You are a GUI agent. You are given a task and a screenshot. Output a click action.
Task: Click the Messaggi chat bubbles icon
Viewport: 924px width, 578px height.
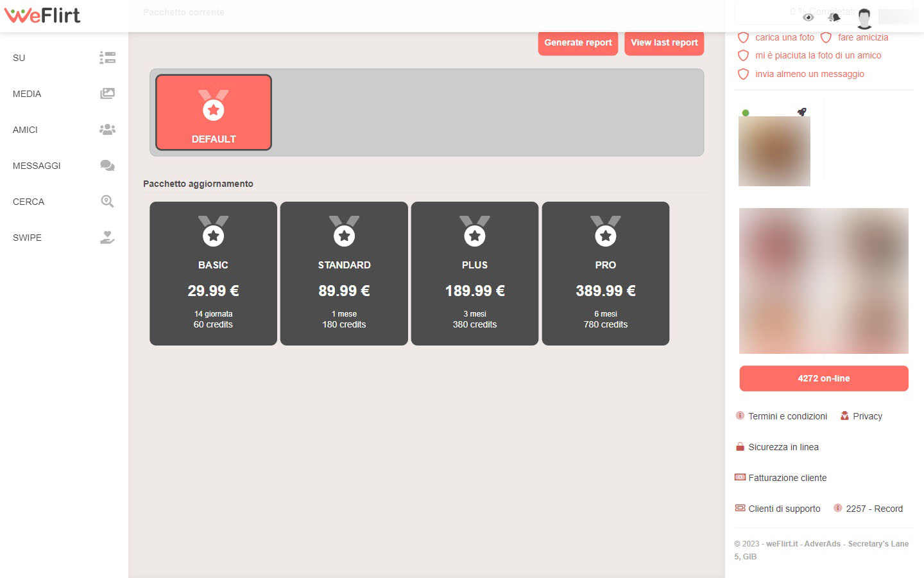click(107, 166)
